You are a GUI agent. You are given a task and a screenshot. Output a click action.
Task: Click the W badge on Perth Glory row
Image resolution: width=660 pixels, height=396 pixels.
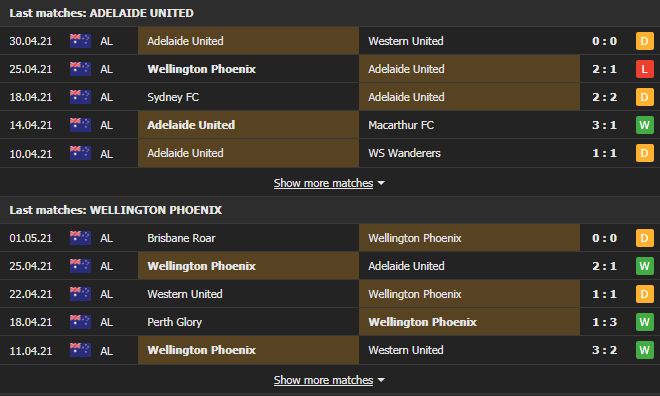[x=644, y=322]
